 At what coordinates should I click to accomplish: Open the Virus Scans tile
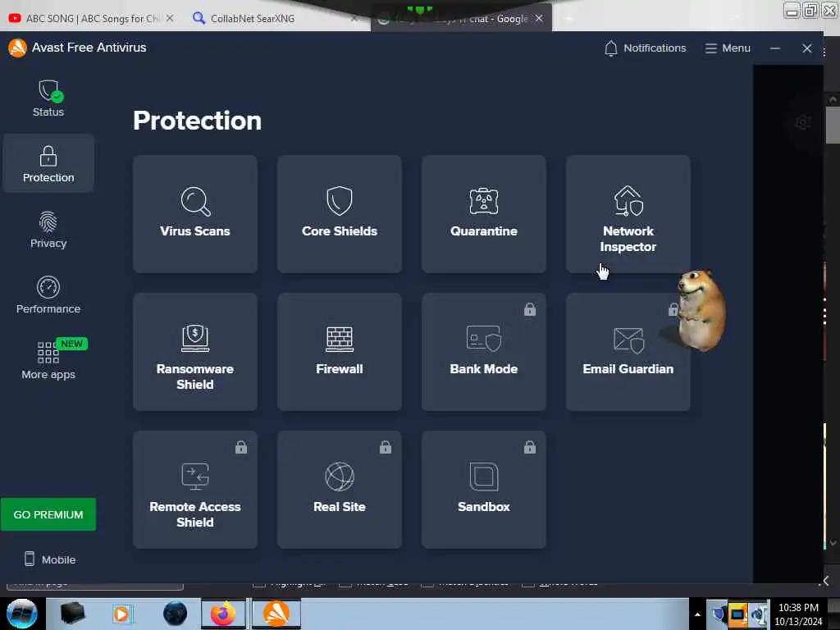pyautogui.click(x=195, y=214)
